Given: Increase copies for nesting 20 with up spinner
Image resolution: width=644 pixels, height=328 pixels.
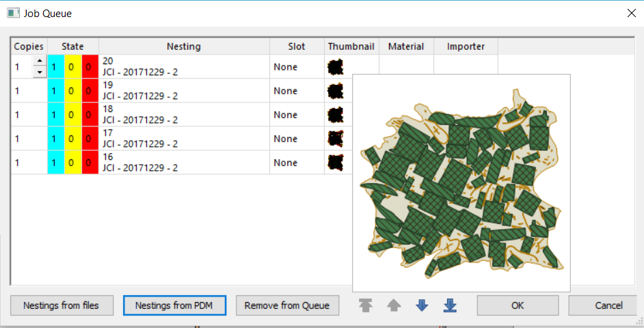Looking at the screenshot, I should coord(40,61).
